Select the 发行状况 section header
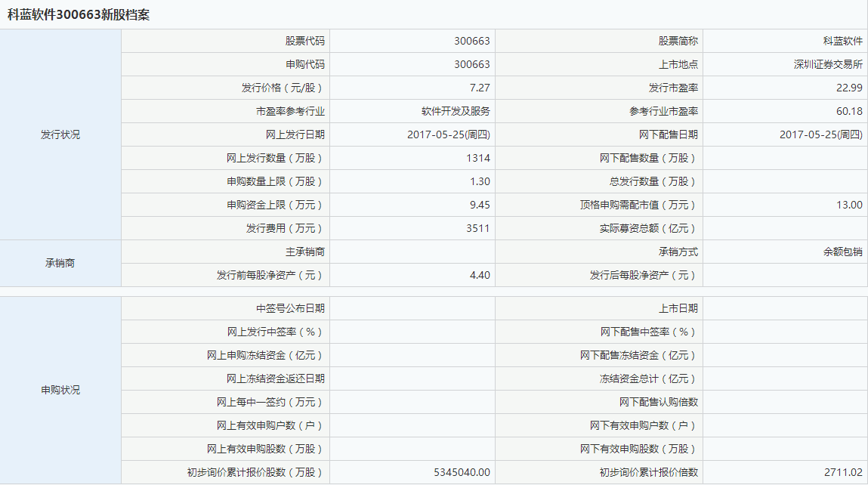The width and height of the screenshot is (868, 485). (60, 134)
